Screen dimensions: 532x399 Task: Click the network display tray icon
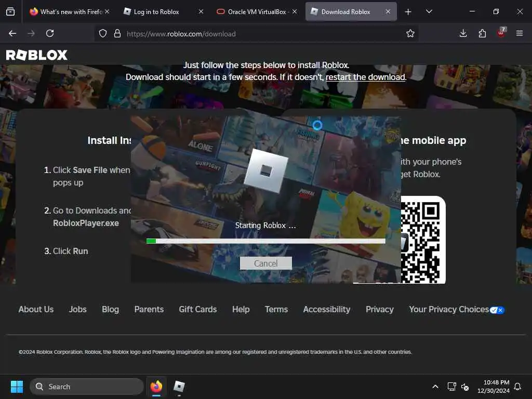point(451,387)
